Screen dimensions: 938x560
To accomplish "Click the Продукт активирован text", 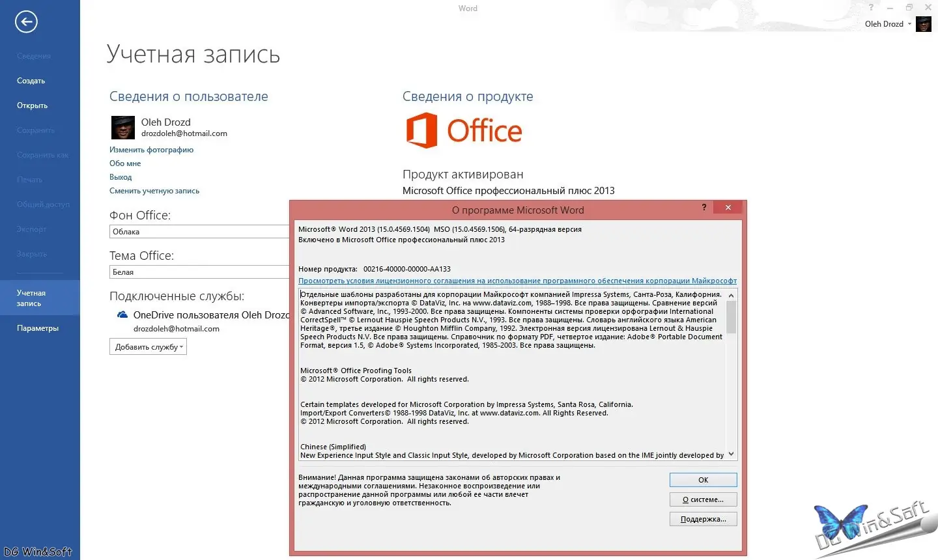I will 462,175.
